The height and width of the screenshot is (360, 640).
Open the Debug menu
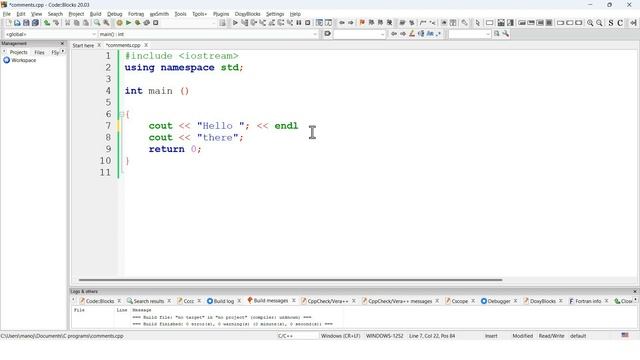click(115, 14)
